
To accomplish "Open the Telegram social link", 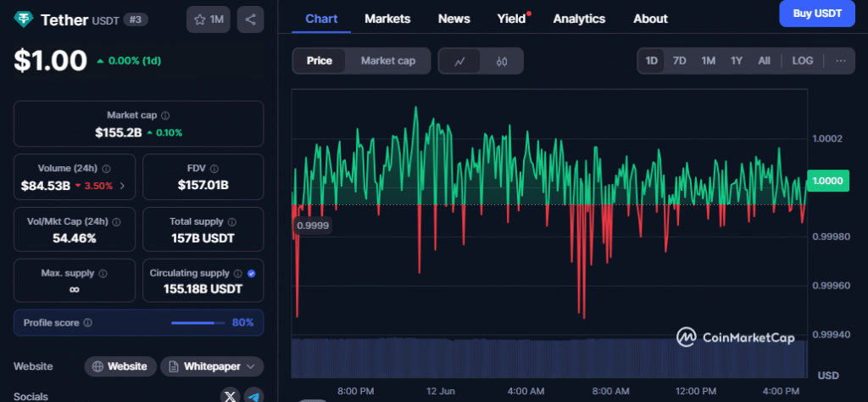I will click(x=253, y=396).
